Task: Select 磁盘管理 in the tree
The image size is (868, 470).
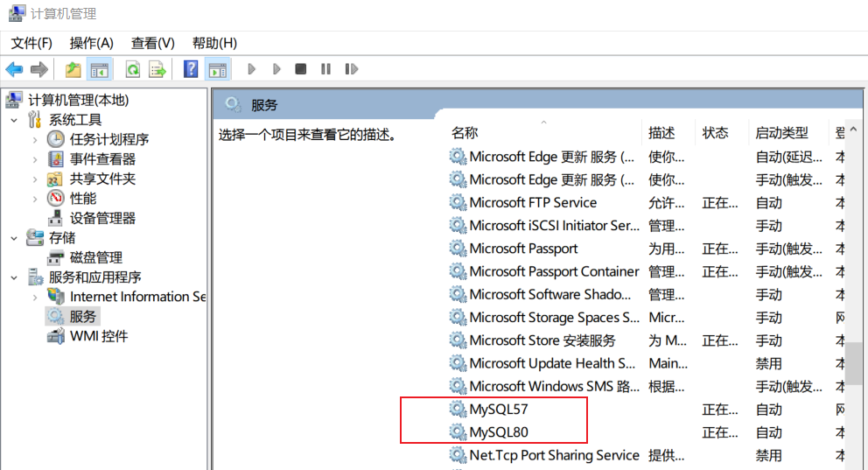Action: [95, 257]
